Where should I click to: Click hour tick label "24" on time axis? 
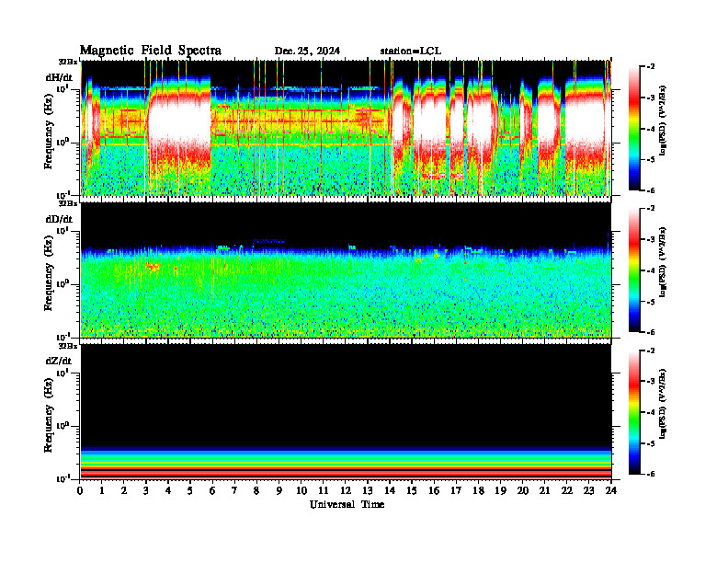pyautogui.click(x=611, y=490)
